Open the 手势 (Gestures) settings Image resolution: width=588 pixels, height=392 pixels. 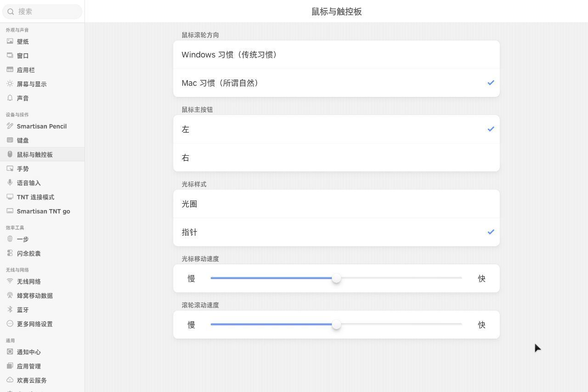pos(22,169)
